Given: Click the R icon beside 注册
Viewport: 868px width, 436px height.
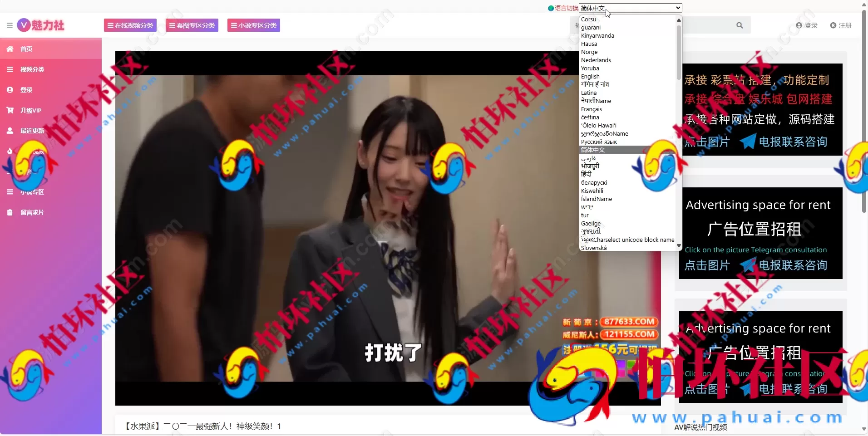Looking at the screenshot, I should [x=834, y=25].
